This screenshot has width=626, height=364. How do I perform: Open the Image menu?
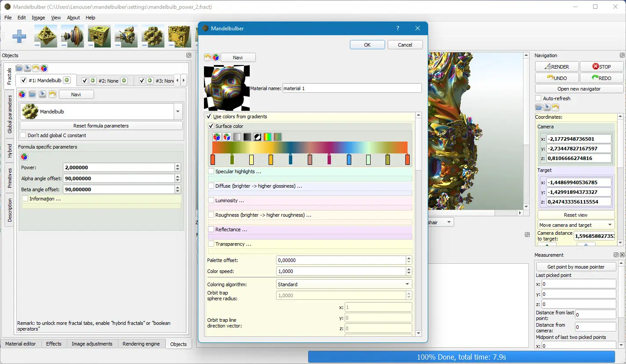(x=38, y=18)
